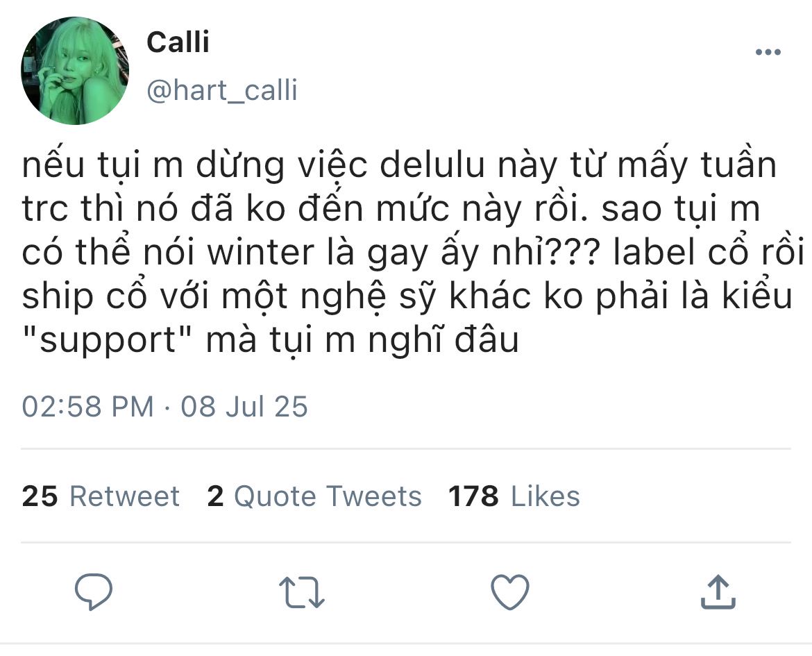View the 178 Likes list
Image resolution: width=812 pixels, height=656 pixels.
click(x=514, y=496)
